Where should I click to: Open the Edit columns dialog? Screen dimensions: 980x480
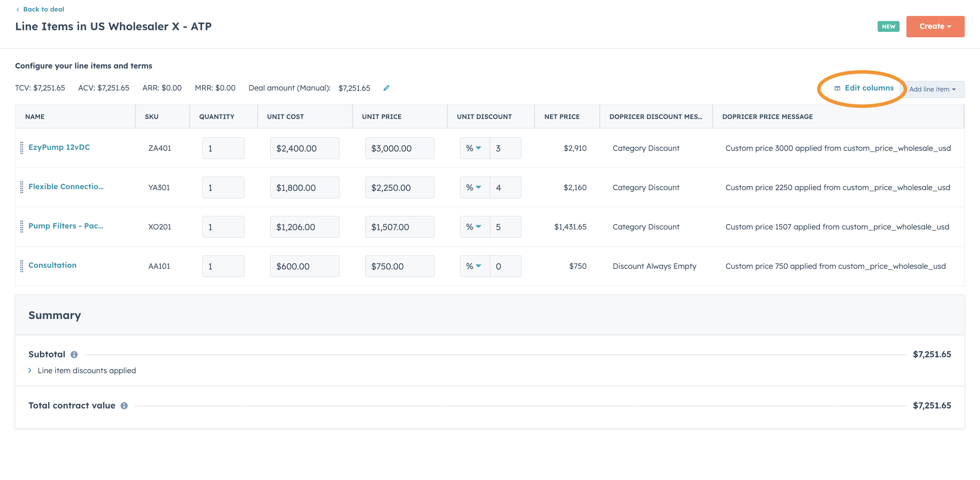864,88
